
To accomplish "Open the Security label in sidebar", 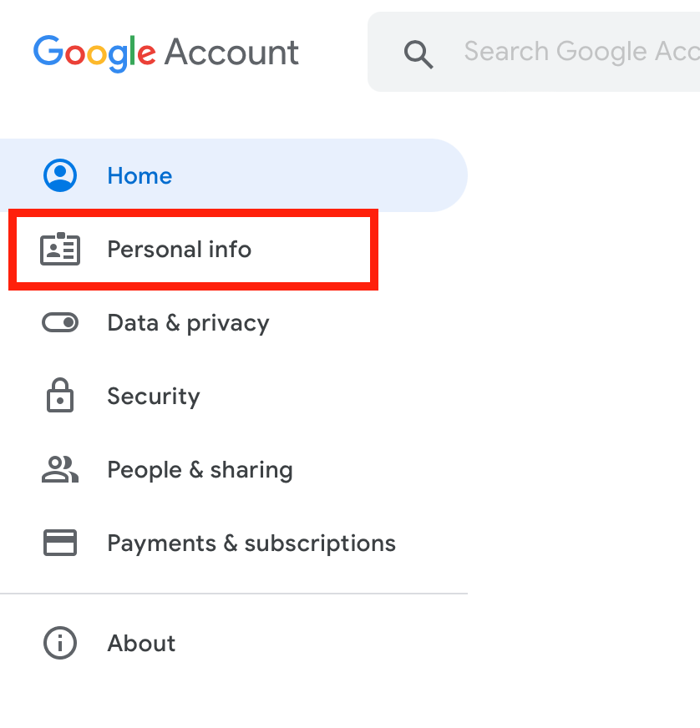I will point(154,396).
